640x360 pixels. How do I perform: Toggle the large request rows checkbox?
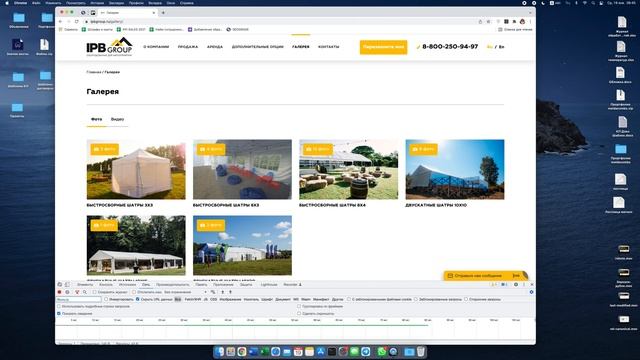pyautogui.click(x=59, y=306)
